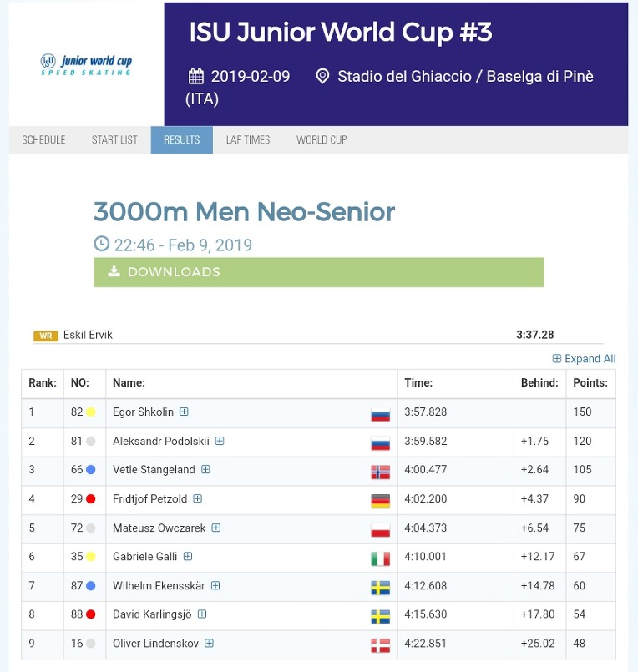638x672 pixels.
Task: Click the clock icon next to 22:46
Action: click(102, 244)
